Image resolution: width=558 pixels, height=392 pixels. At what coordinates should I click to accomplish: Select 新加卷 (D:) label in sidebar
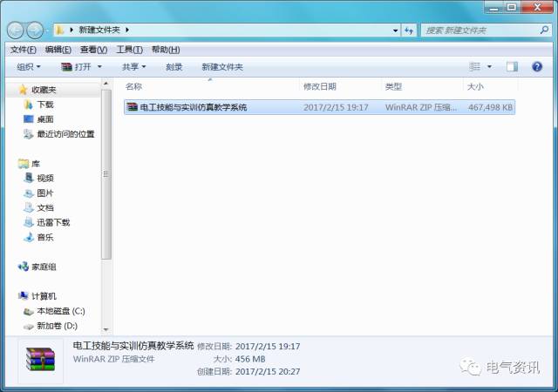point(57,326)
